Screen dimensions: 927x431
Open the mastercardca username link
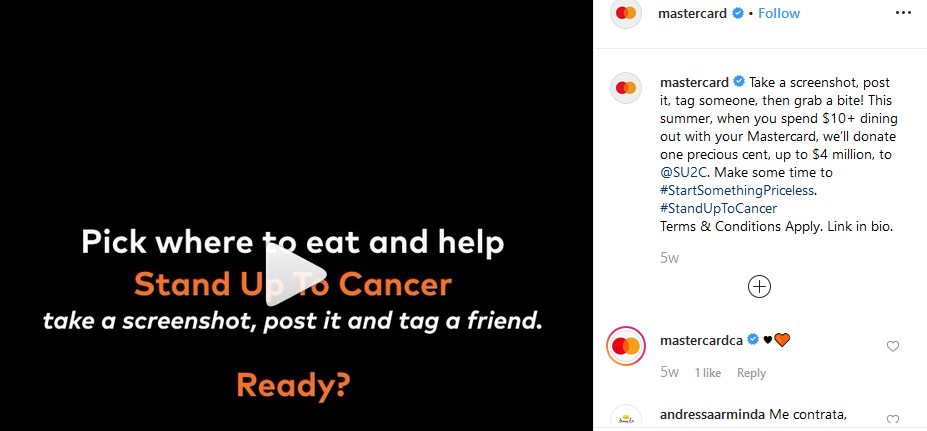(701, 341)
